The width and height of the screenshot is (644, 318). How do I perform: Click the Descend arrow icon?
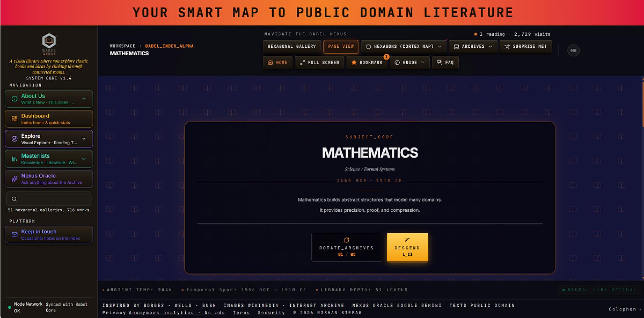pos(407,240)
